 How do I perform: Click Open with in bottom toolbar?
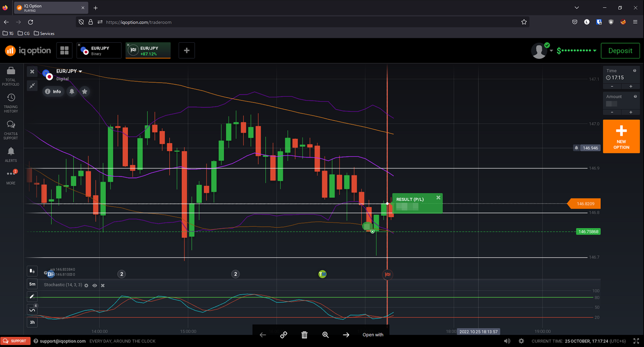pos(373,335)
